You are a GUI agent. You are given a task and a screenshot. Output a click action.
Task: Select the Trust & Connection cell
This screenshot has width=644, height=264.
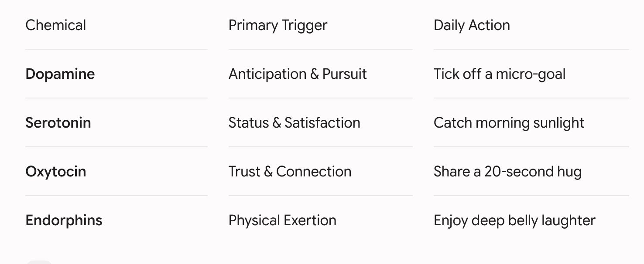tap(290, 172)
